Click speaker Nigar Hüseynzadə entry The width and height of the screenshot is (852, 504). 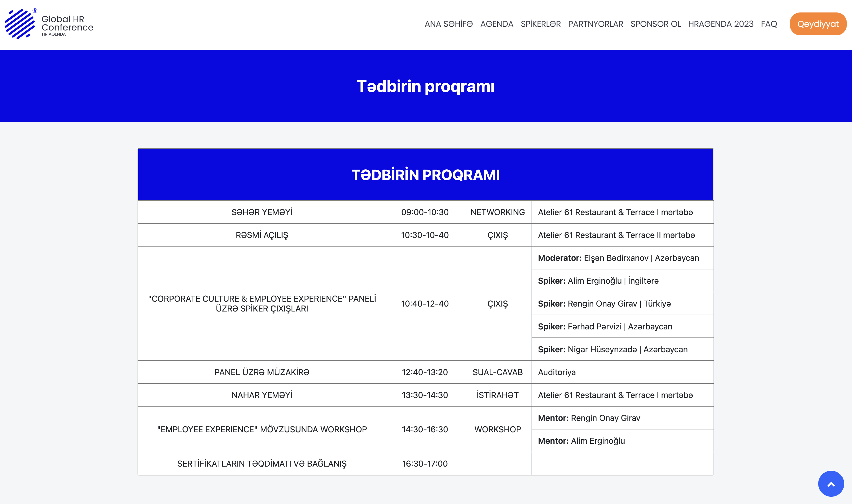(x=613, y=349)
